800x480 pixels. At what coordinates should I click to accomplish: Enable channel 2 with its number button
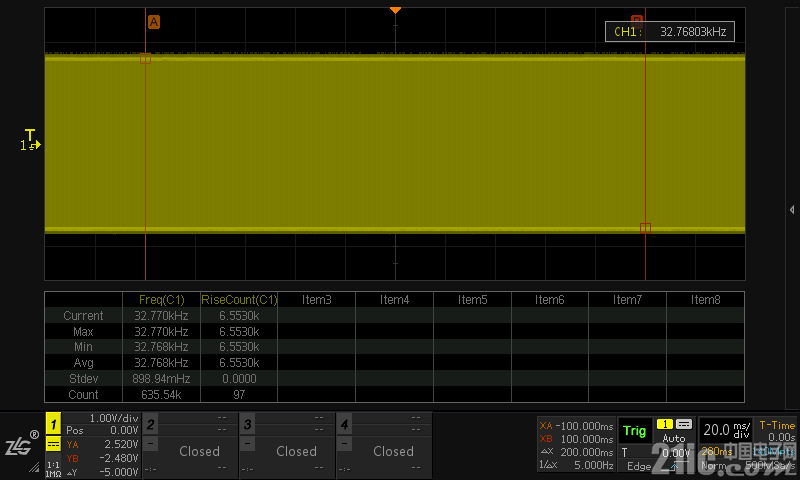click(151, 424)
